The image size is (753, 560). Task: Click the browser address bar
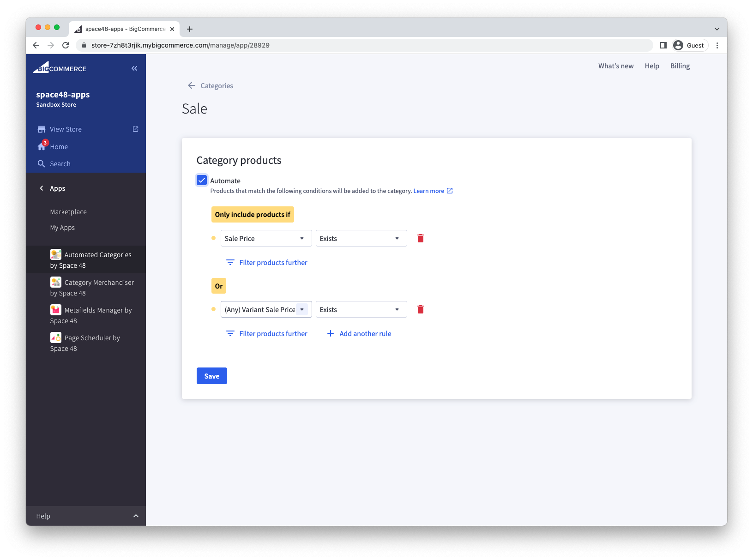click(x=365, y=45)
